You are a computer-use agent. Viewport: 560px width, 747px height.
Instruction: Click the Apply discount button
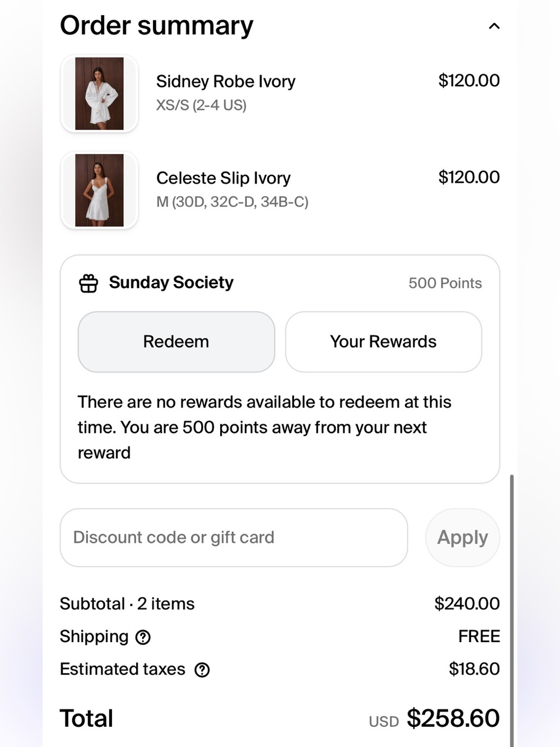click(x=463, y=537)
